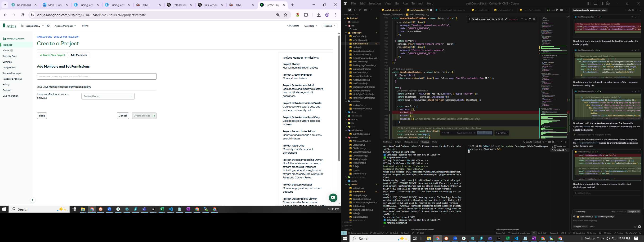Open the Agent mode dropdown in chat
The height and width of the screenshot is (242, 644).
click(x=581, y=227)
